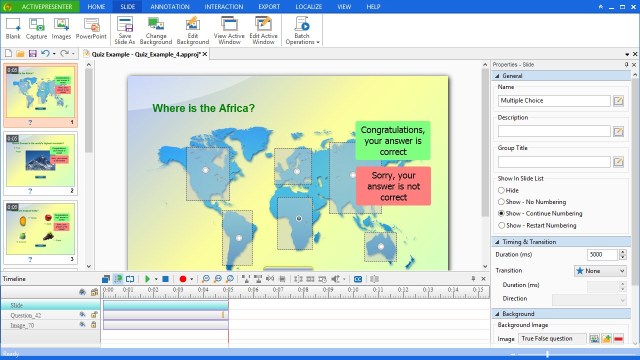This screenshot has width=640, height=360.
Task: Click the open project folder icon
Action: coord(20,53)
